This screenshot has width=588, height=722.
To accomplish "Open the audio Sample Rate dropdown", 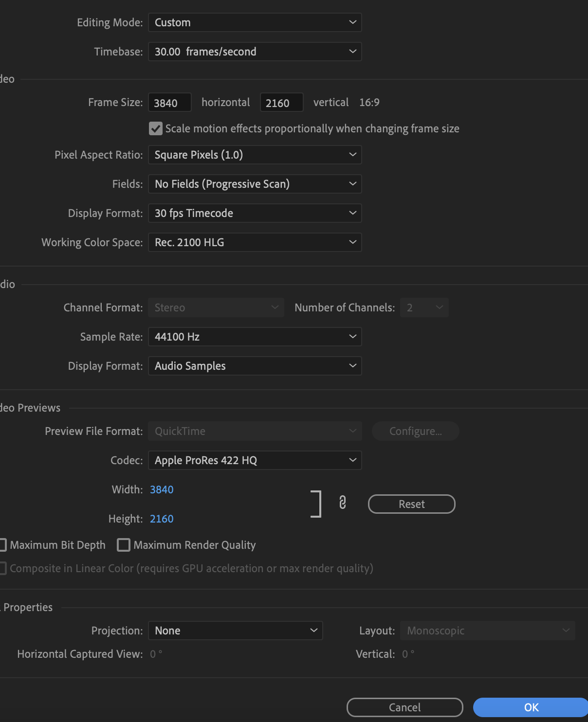I will point(255,337).
